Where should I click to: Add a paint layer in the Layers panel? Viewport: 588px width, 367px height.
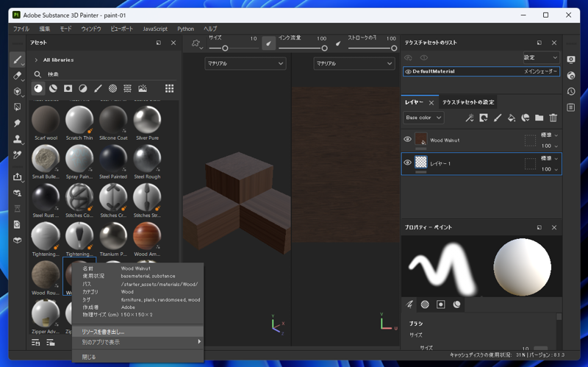pos(498,118)
